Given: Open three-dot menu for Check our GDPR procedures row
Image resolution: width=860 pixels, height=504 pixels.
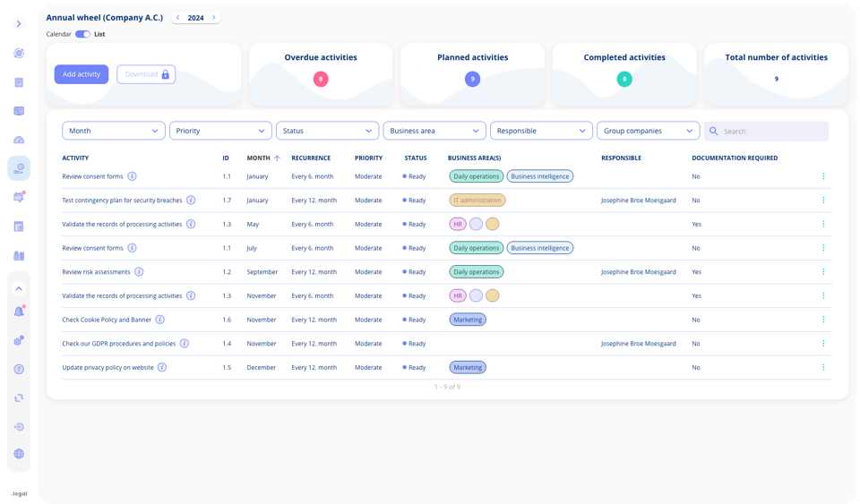Looking at the screenshot, I should 823,344.
